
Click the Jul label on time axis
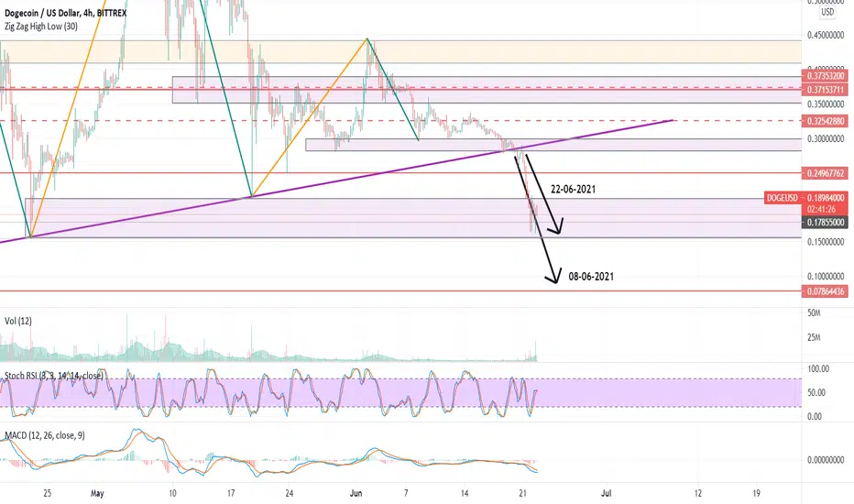pos(607,493)
